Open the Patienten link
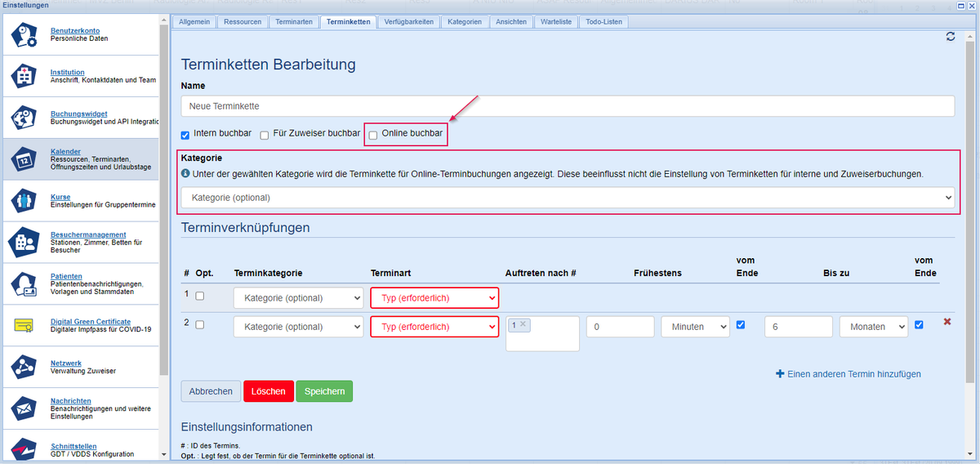980x464 pixels. point(66,276)
